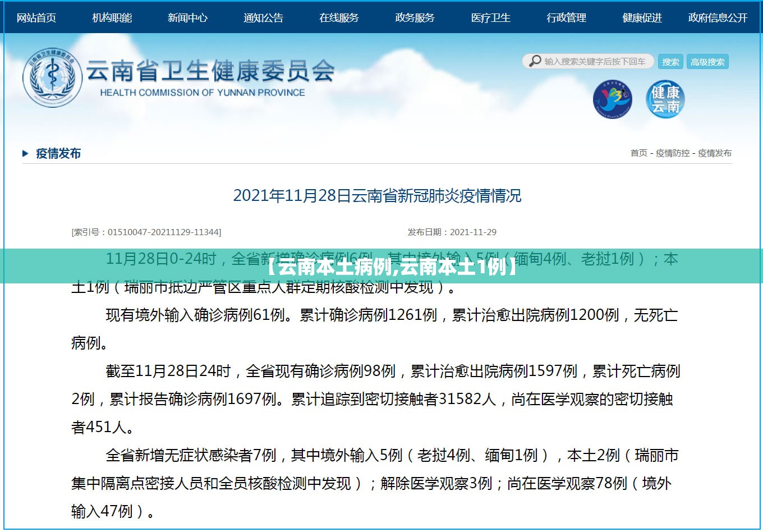Open the colorful bird health mascot icon
Image resolution: width=763 pixels, height=532 pixels.
(x=613, y=99)
